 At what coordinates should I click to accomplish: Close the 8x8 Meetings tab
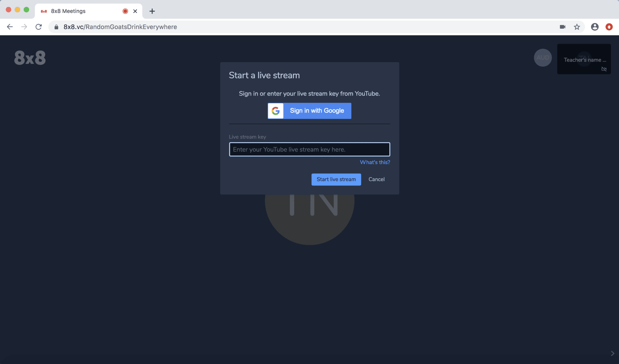pos(135,11)
